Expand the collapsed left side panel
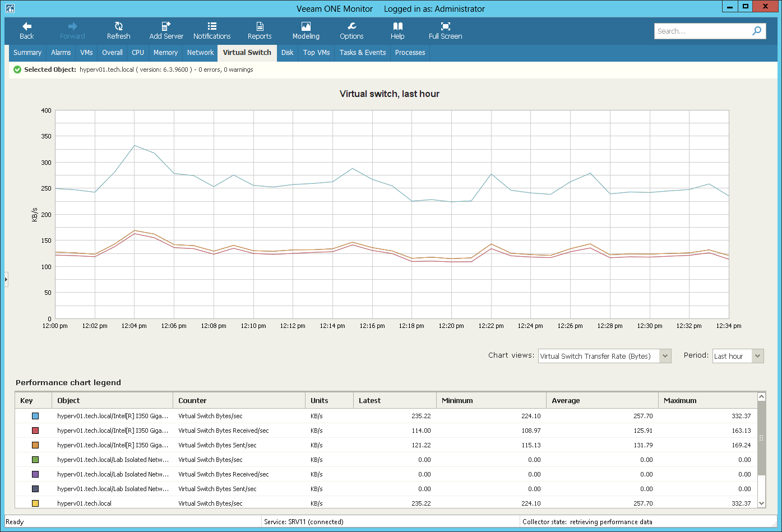782x532 pixels. pos(6,279)
